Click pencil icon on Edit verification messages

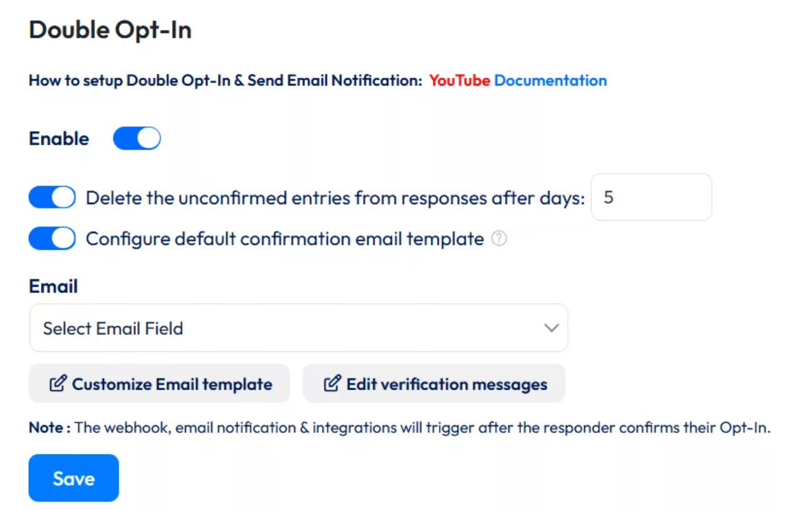(332, 383)
